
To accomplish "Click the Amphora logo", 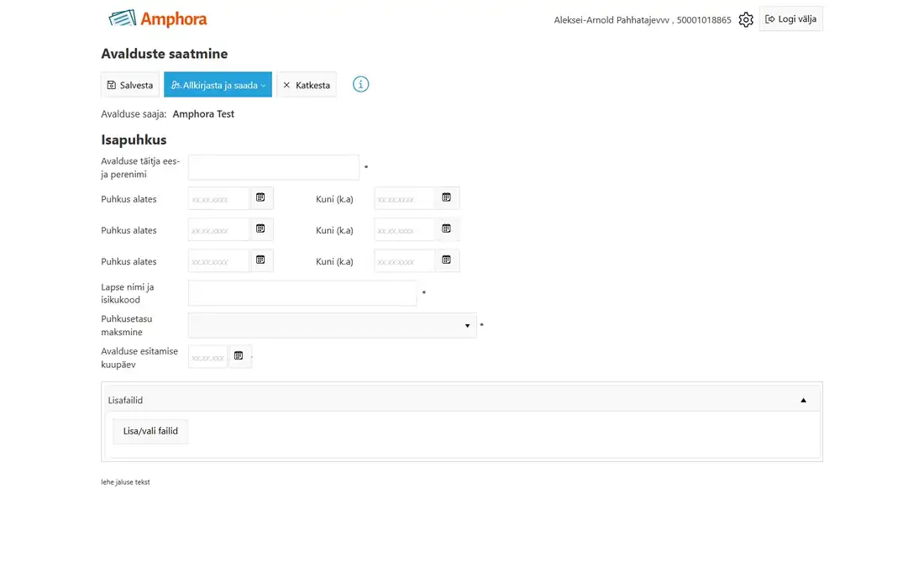I will pos(158,18).
